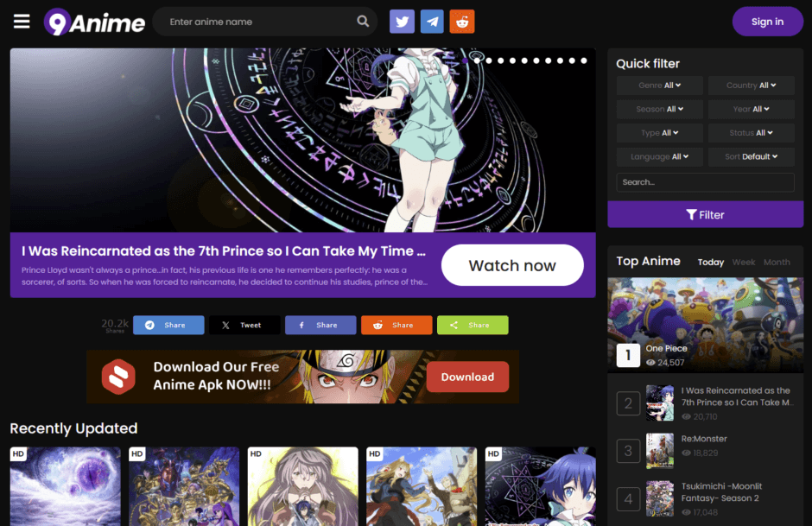Select the last carousel dot indicator
This screenshot has width=812, height=526.
tap(583, 60)
